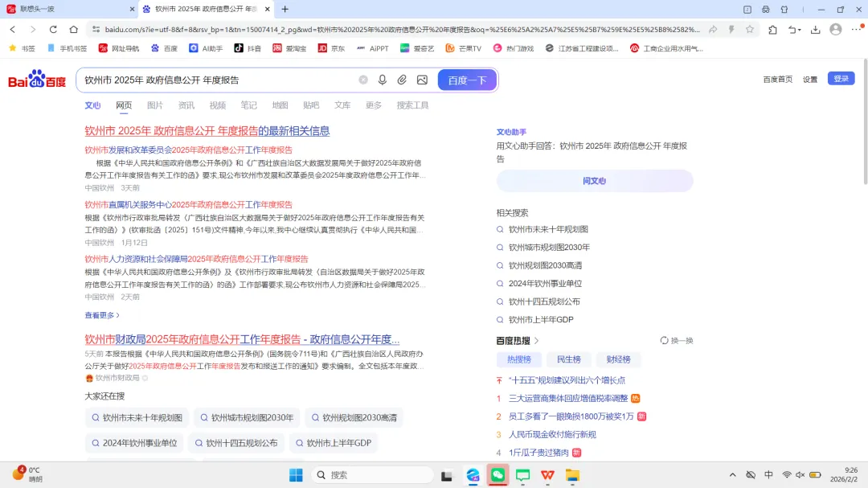The width and height of the screenshot is (868, 488).
Task: Expand 百度热搜 chevron
Action: pos(536,341)
